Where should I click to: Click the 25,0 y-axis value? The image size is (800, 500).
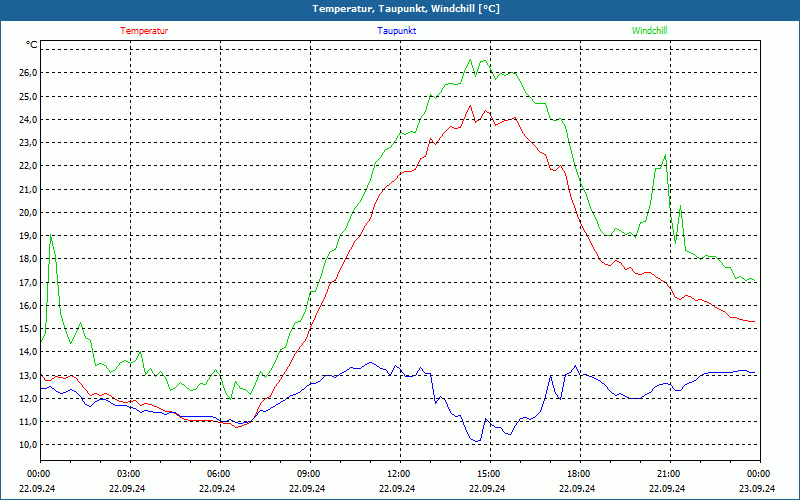coord(29,96)
